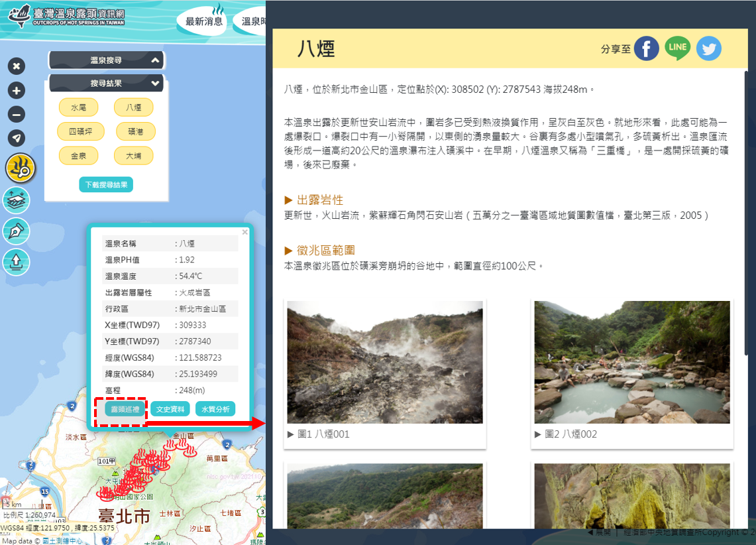Click the 新北市金山區 district value

(x=203, y=309)
